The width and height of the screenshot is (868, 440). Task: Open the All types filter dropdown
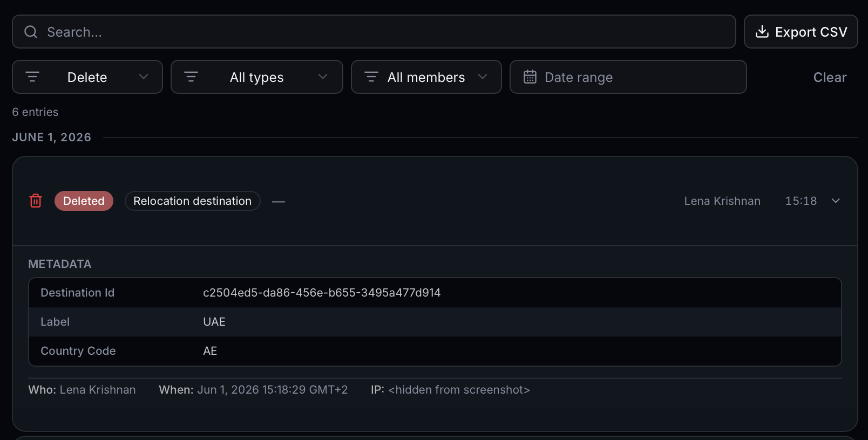pyautogui.click(x=257, y=77)
